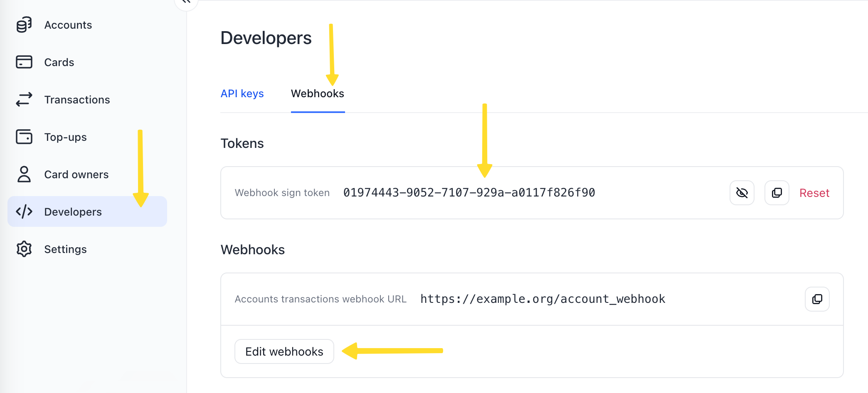The width and height of the screenshot is (868, 393).
Task: Go to Card owners label in sidebar
Action: pyautogui.click(x=76, y=174)
